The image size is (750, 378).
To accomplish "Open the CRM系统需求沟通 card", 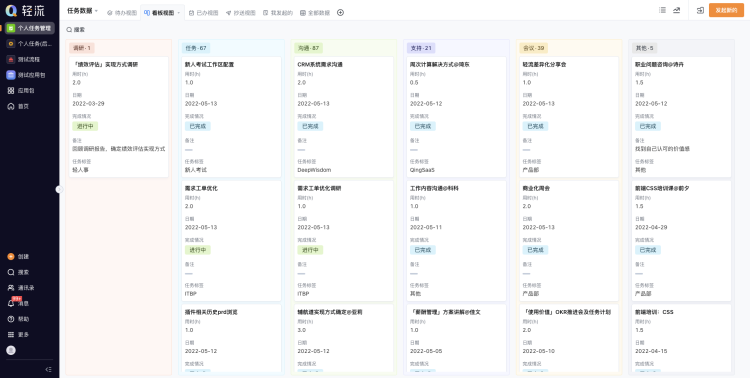I will [344, 117].
